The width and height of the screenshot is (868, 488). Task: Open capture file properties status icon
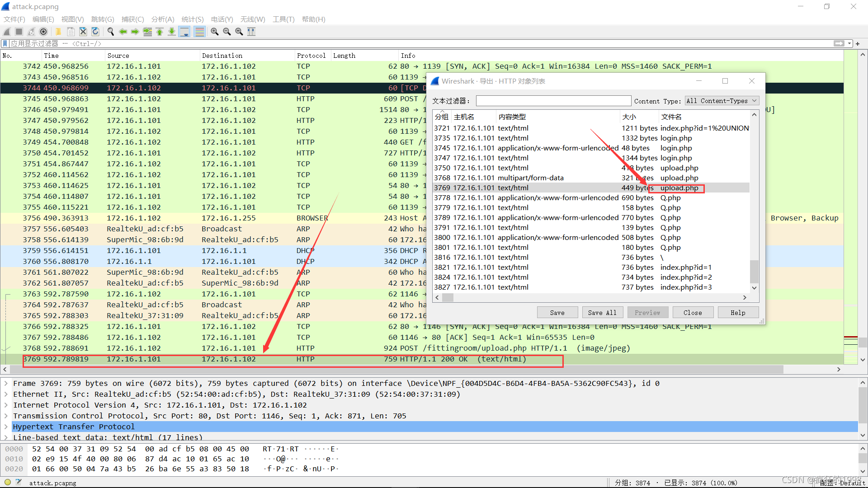tap(19, 482)
